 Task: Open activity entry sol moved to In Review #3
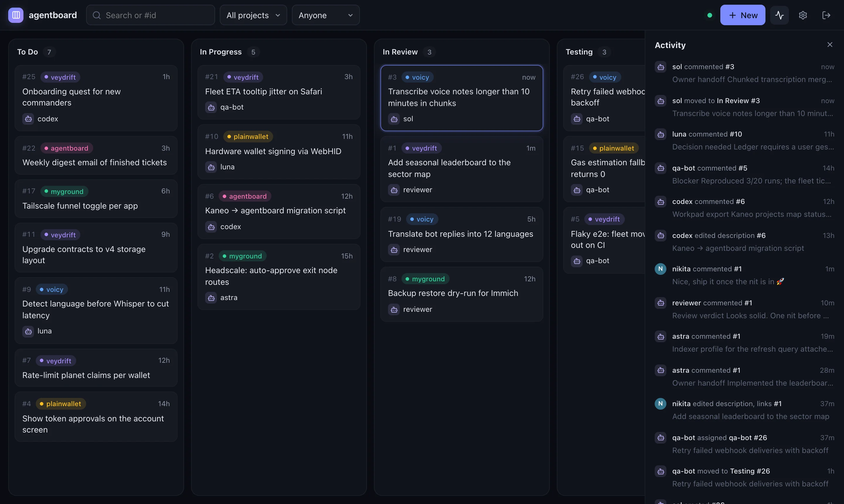(x=744, y=107)
